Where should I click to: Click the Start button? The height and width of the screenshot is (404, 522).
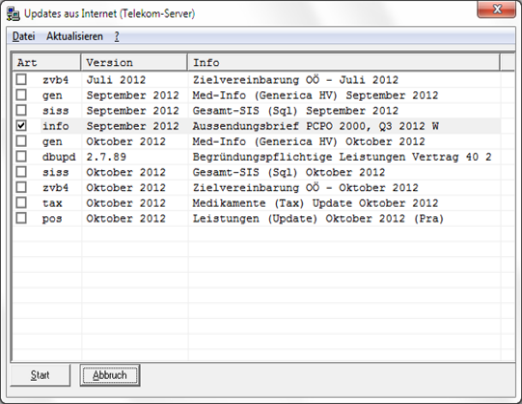coord(40,375)
